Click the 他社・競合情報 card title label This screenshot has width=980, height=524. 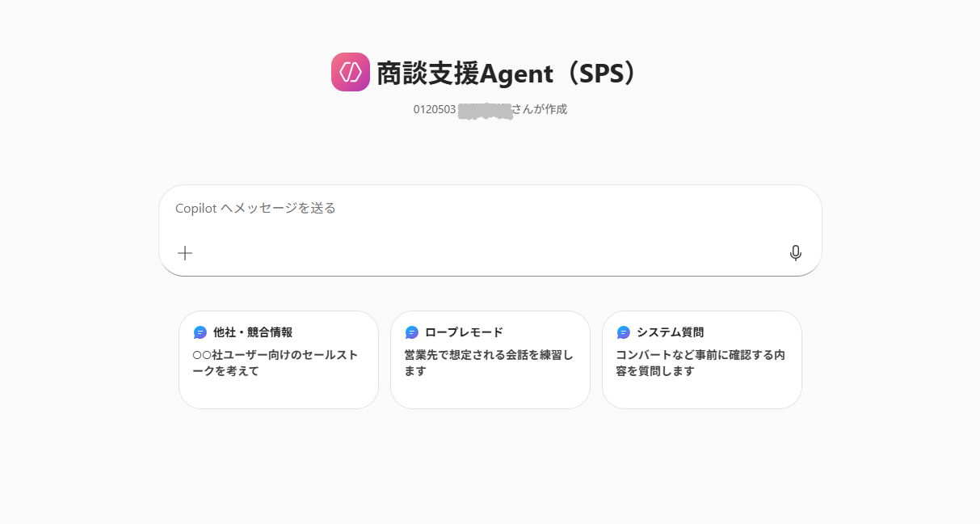pos(252,332)
